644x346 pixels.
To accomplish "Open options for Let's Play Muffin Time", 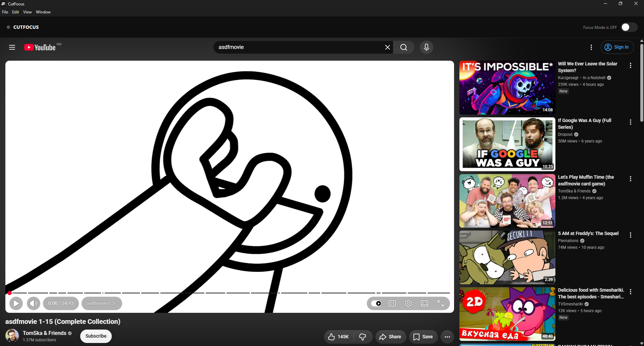I will pyautogui.click(x=631, y=179).
